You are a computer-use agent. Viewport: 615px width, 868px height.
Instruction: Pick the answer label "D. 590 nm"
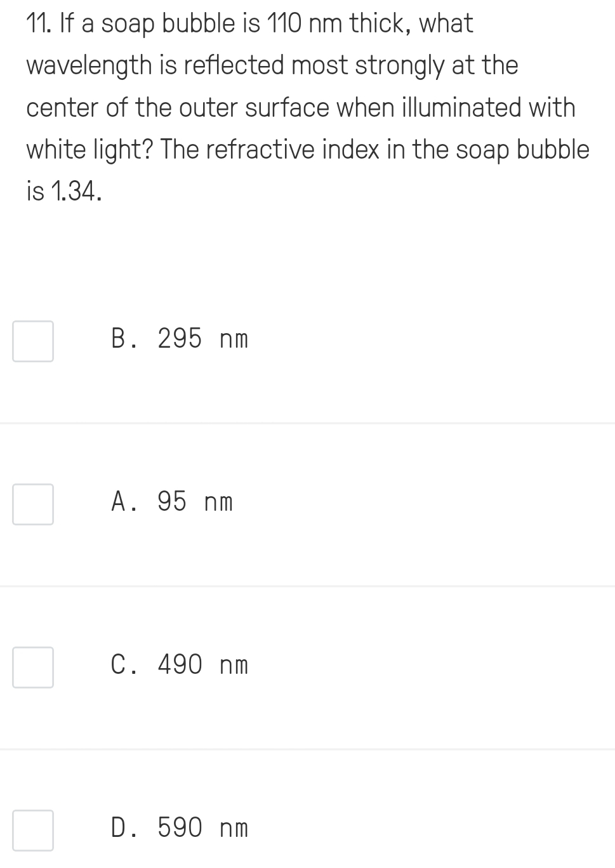coord(180,828)
